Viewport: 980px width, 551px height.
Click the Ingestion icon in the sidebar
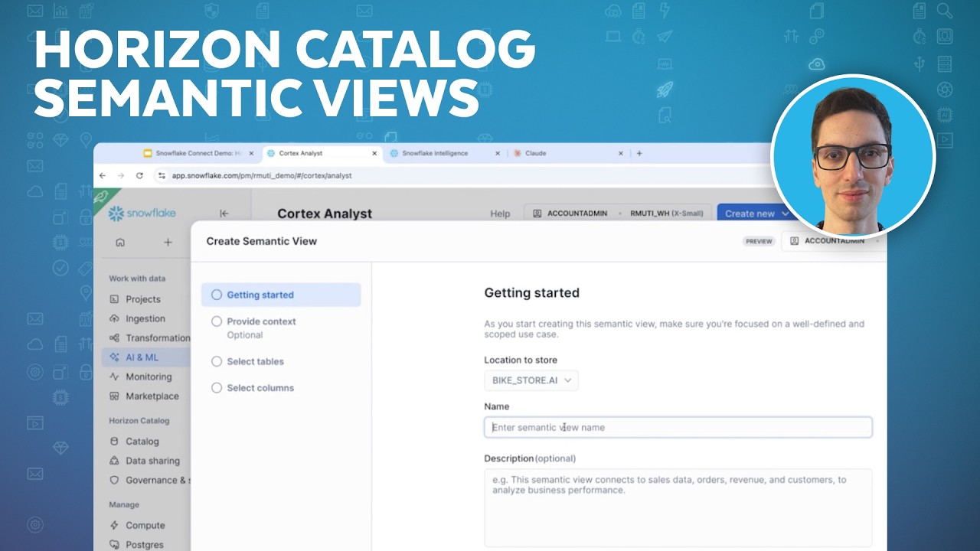(x=114, y=318)
